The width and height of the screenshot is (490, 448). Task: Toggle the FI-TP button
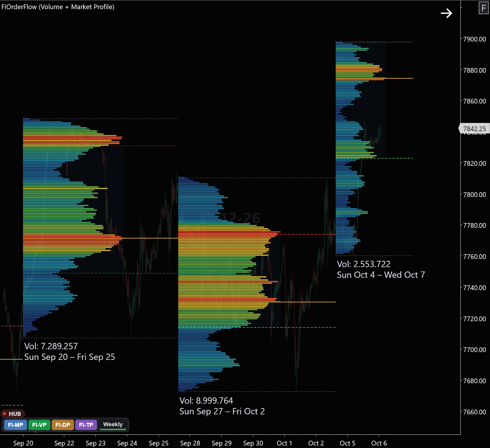(x=86, y=425)
